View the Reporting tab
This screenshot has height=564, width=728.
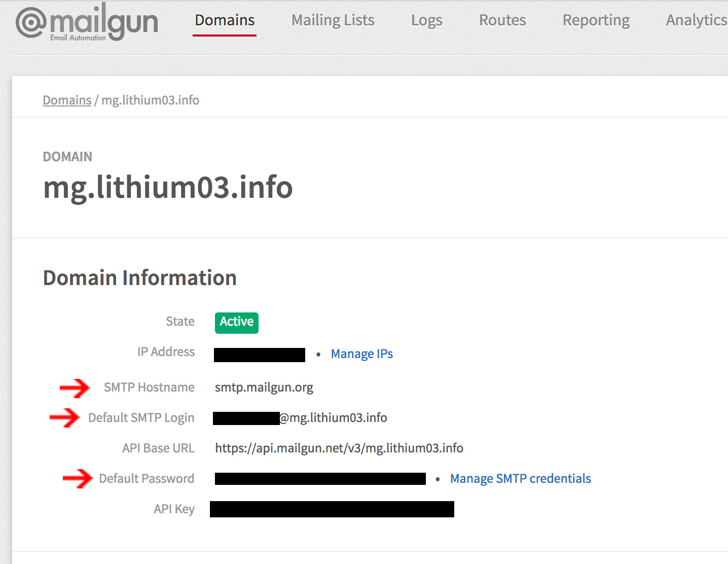pyautogui.click(x=596, y=20)
